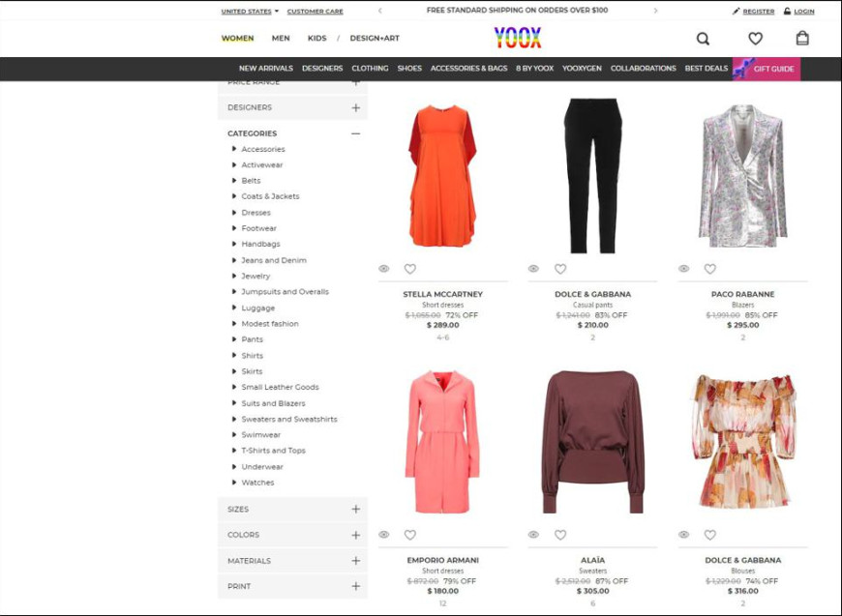The image size is (842, 616).
Task: Expand the Print filter section
Action: (292, 586)
